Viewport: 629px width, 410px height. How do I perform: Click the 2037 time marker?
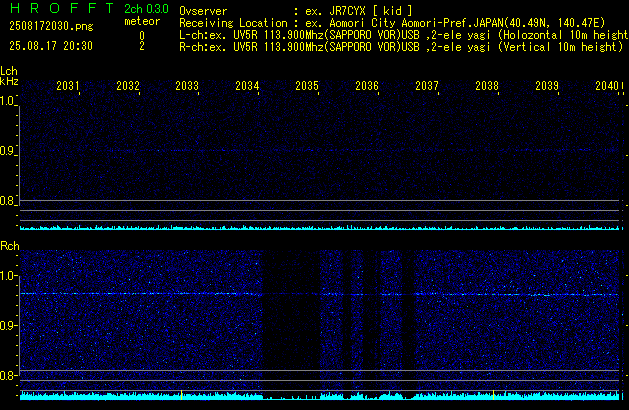click(427, 86)
